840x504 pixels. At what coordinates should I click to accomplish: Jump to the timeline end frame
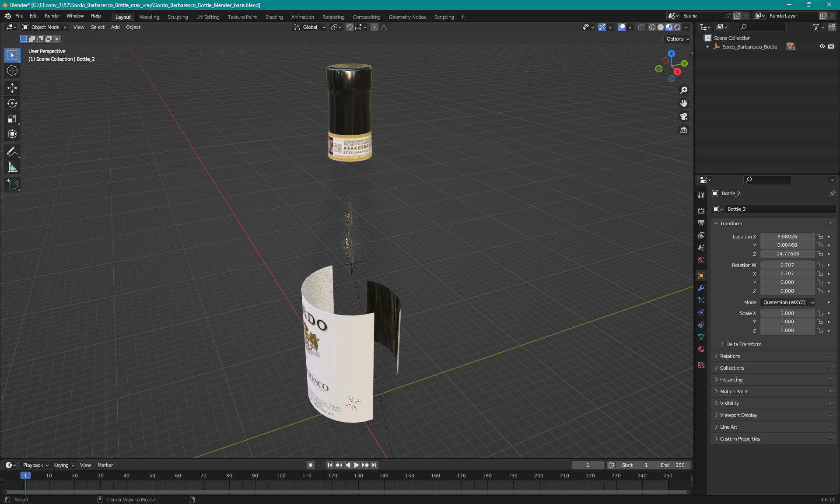coord(374,465)
